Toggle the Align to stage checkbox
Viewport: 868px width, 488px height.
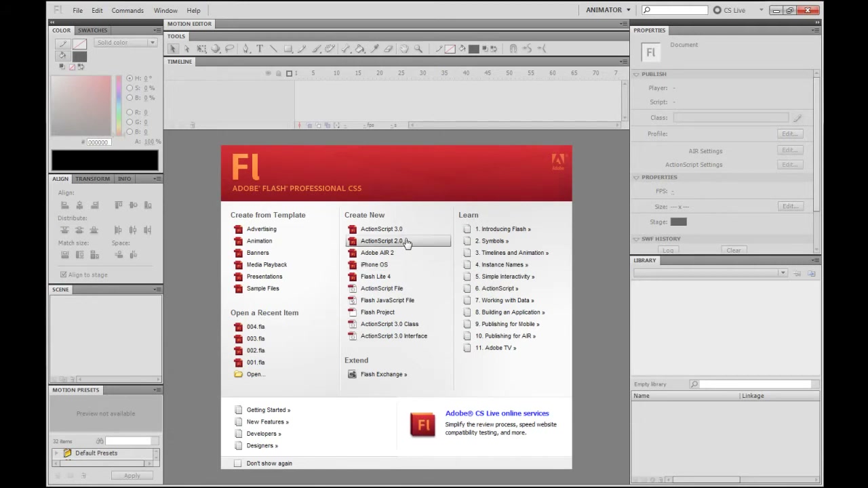pos(64,274)
